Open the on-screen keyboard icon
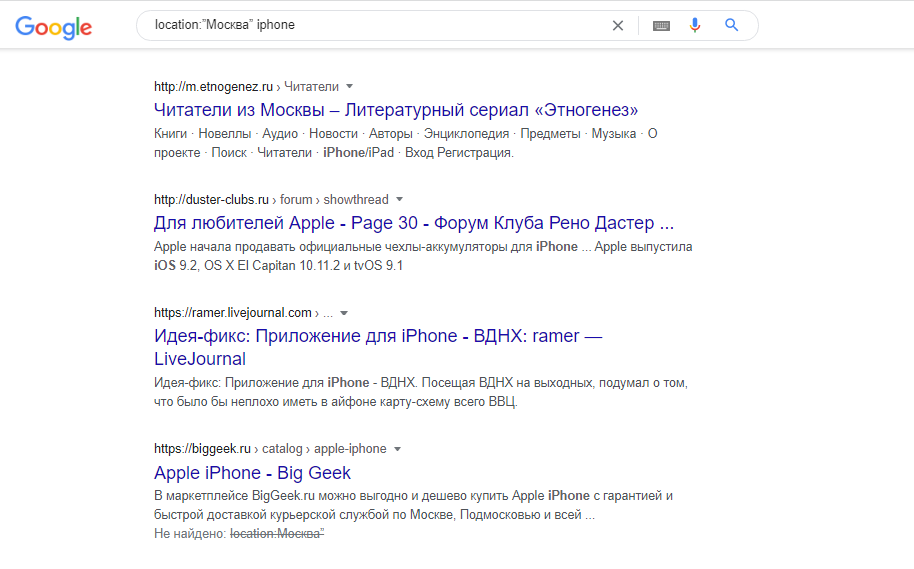The height and width of the screenshot is (569, 914). (x=661, y=26)
